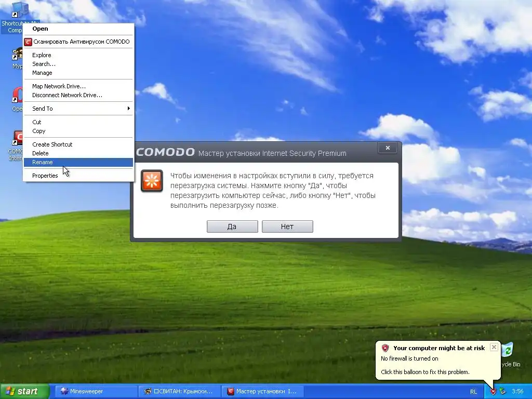Select Map Network Drive... entry
The width and height of the screenshot is (532, 399).
tap(78, 86)
